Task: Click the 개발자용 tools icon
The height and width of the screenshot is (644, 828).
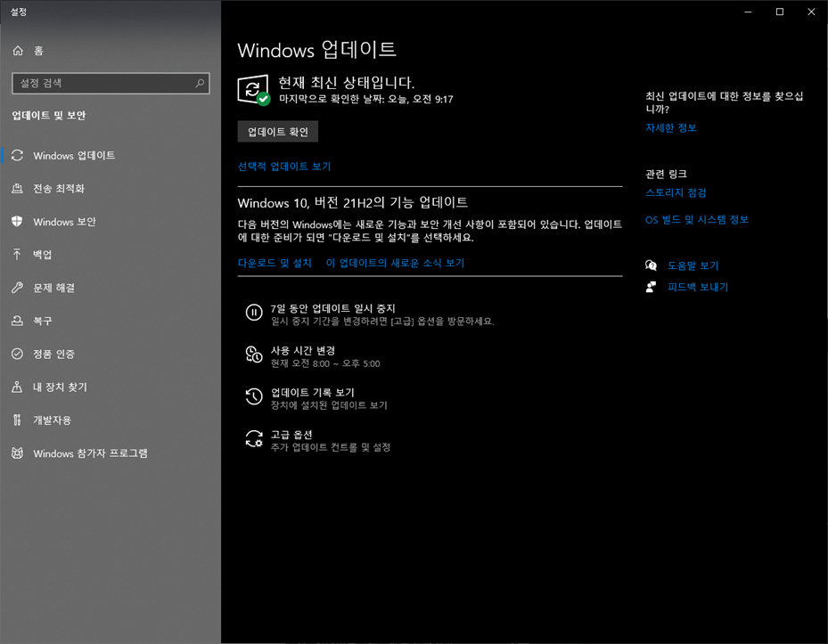Action: click(18, 420)
